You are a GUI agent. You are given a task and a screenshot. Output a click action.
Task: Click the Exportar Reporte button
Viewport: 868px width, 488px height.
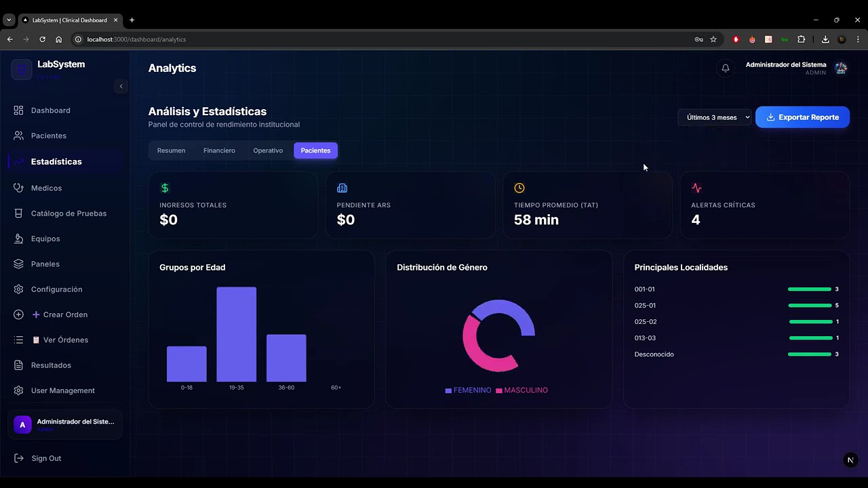tap(802, 117)
